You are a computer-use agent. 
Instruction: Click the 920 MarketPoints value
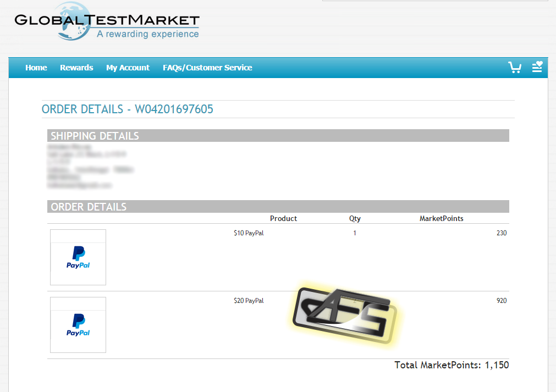502,301
